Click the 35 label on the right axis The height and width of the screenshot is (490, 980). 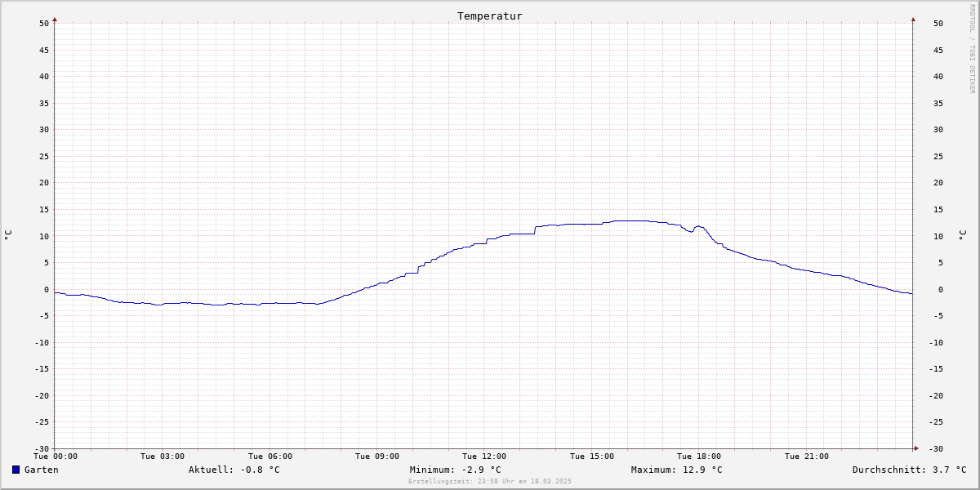tap(938, 103)
